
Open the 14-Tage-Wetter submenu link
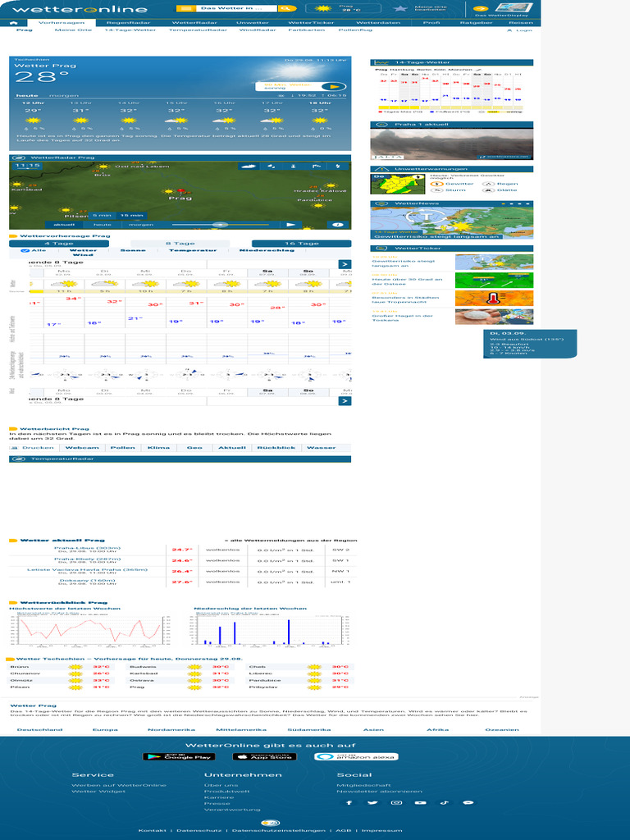[x=130, y=30]
